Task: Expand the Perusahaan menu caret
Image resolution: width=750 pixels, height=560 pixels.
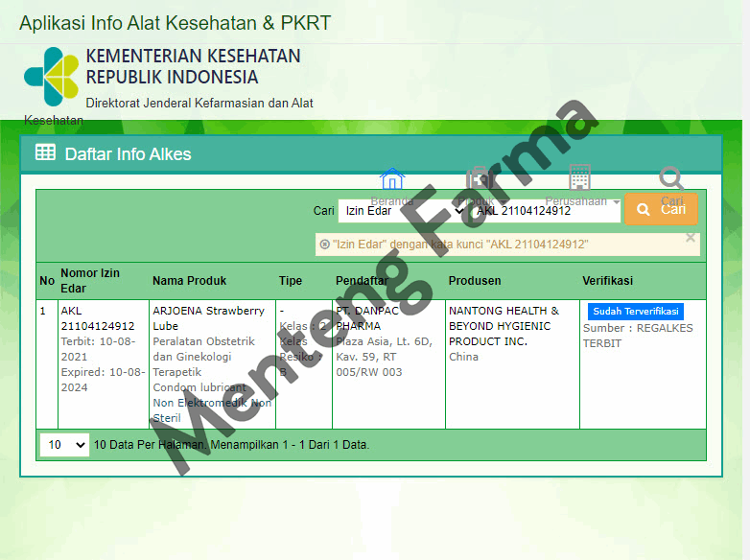Action: tap(616, 202)
